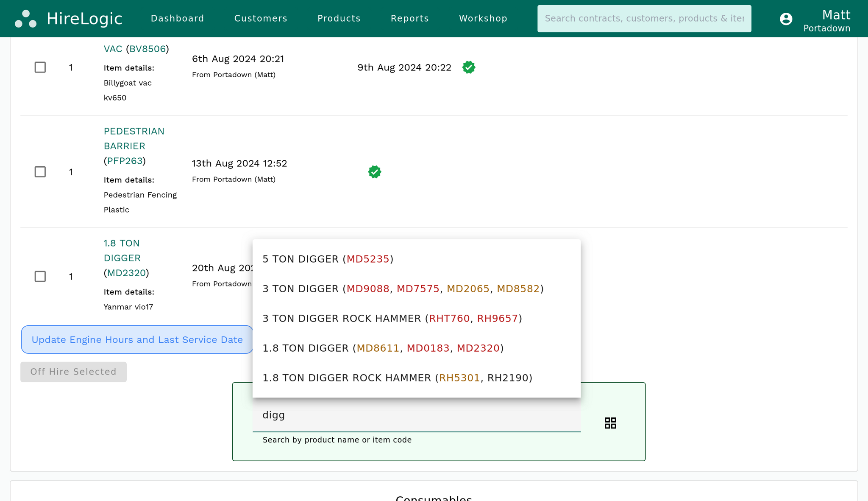Click green verified badge on Pedestrian Barrier row
Viewport: 868px width, 501px height.
pyautogui.click(x=375, y=172)
